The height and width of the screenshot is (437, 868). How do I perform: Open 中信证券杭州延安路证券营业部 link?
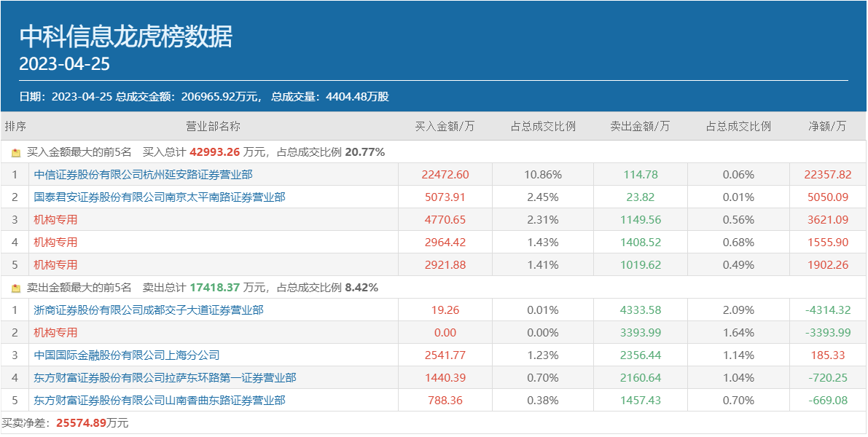click(144, 175)
